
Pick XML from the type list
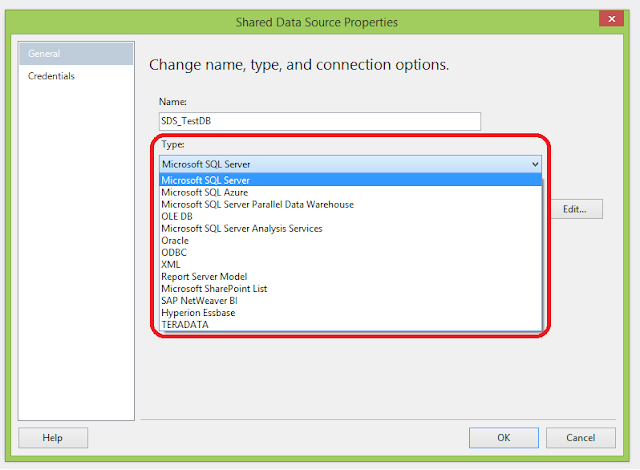pyautogui.click(x=350, y=264)
